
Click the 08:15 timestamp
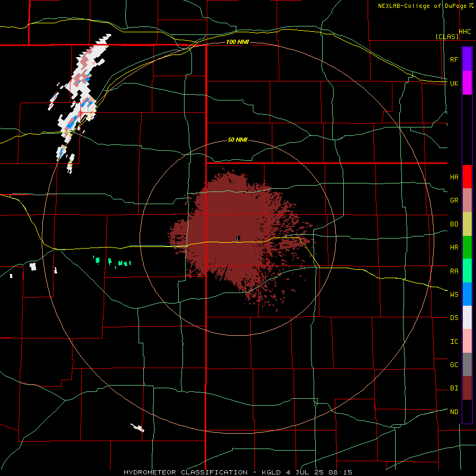click(x=340, y=472)
